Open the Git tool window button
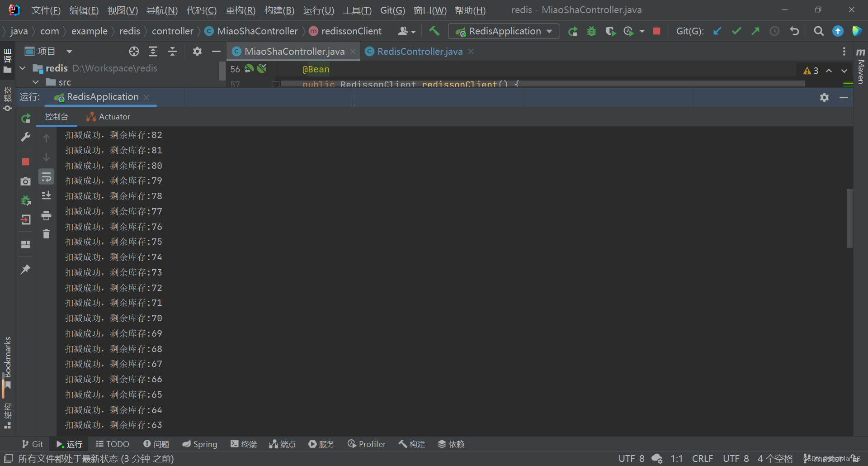 click(x=33, y=444)
